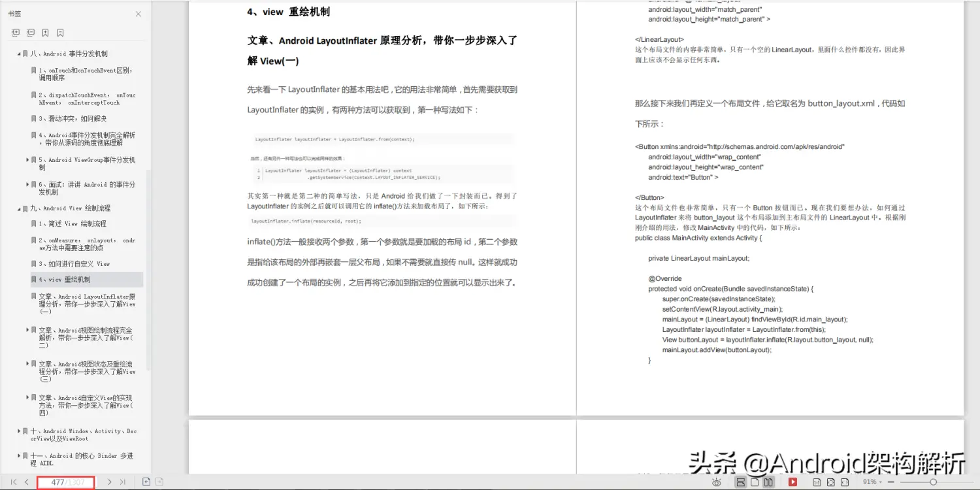
Task: Close the 书签 bookmarks panel
Action: [x=139, y=14]
